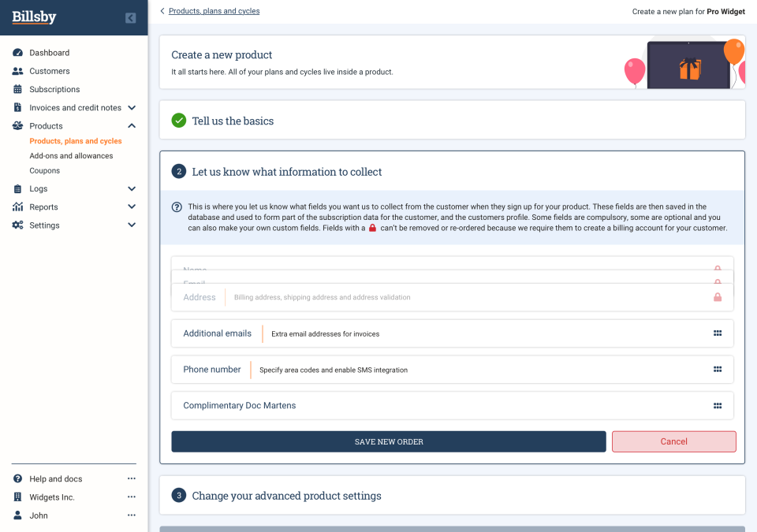Open Invoices and credit notes document icon

click(x=17, y=107)
